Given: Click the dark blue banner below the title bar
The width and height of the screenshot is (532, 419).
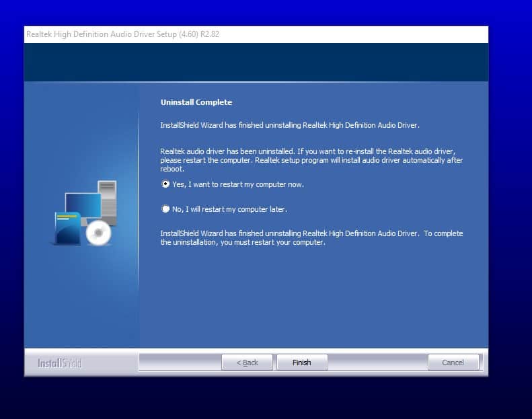Looking at the screenshot, I should click(256, 62).
